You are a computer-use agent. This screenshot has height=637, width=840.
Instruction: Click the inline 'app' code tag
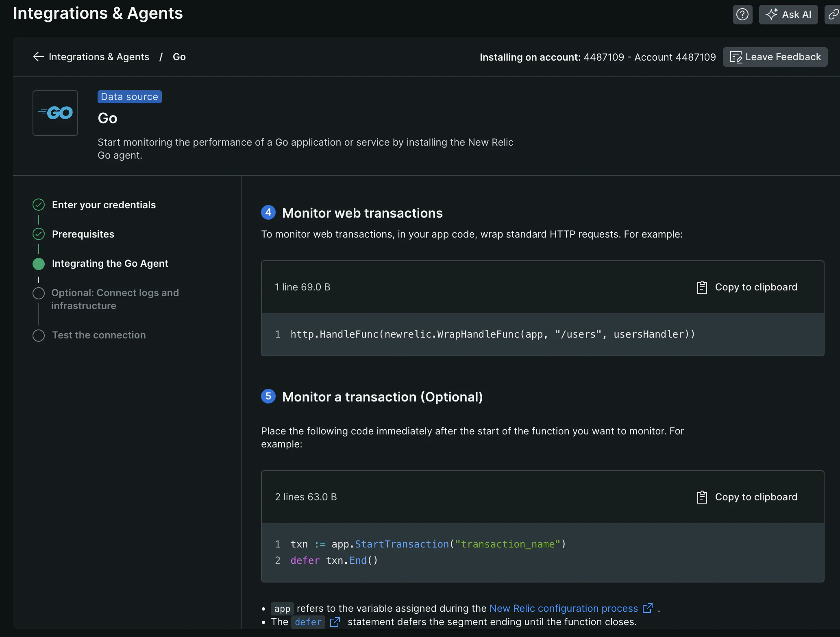point(282,609)
